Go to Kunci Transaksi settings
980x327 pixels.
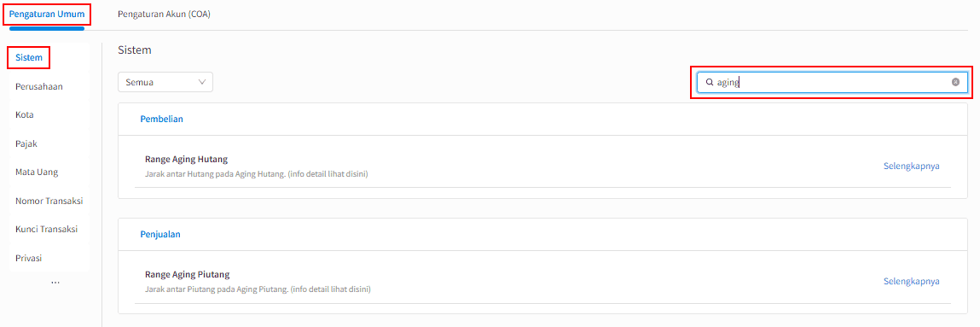(x=46, y=229)
